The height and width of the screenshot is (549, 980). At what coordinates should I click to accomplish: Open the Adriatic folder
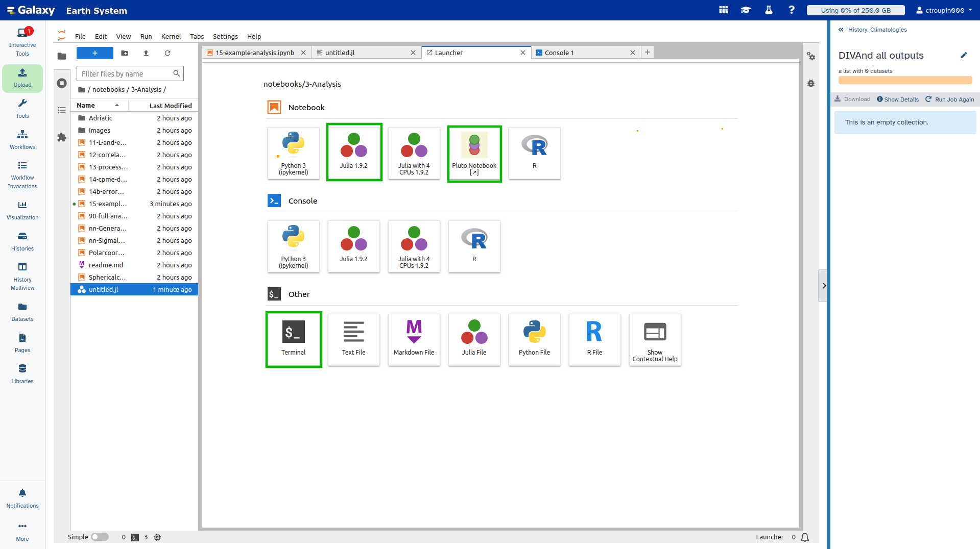[x=101, y=118]
